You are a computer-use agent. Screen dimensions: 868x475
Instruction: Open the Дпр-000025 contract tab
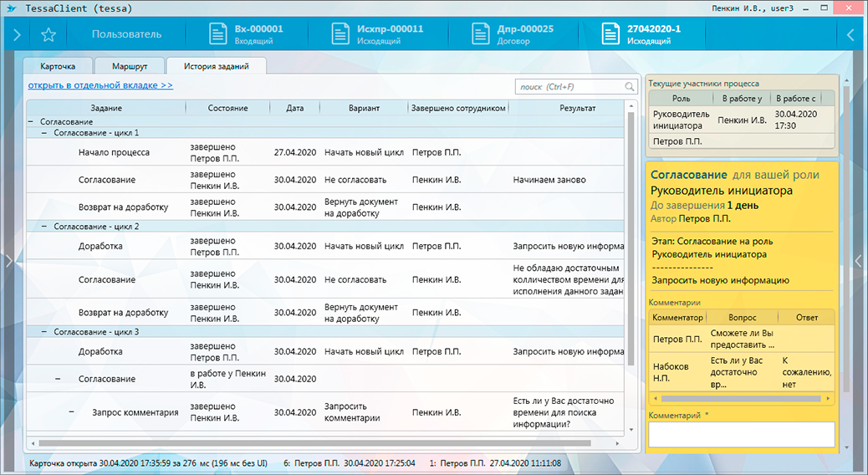[x=513, y=34]
